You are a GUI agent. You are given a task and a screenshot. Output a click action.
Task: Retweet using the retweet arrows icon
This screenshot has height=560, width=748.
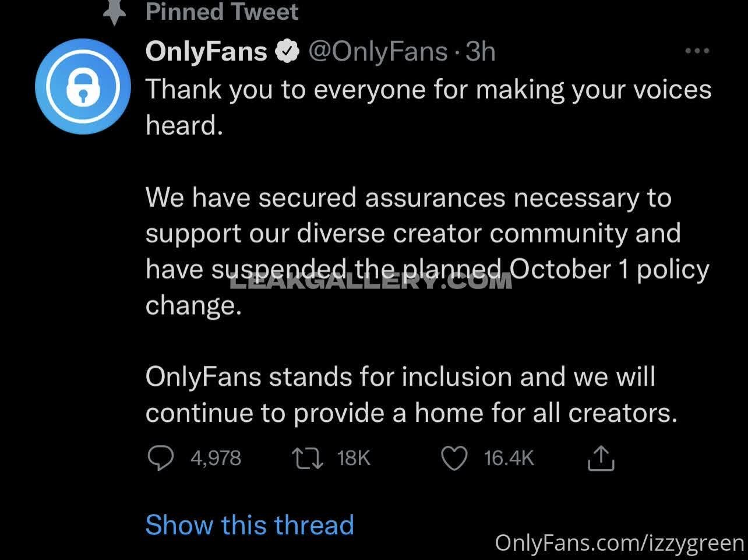click(308, 458)
